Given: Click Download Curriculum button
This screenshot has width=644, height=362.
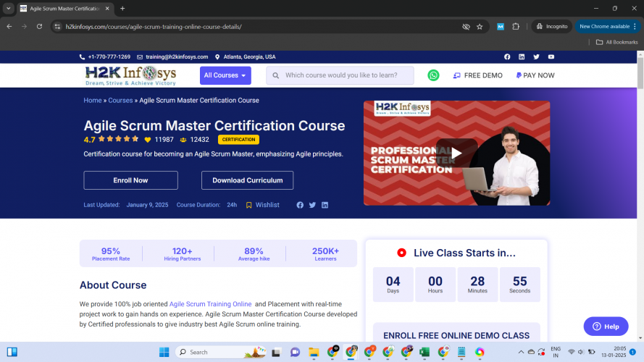Looking at the screenshot, I should point(247,180).
